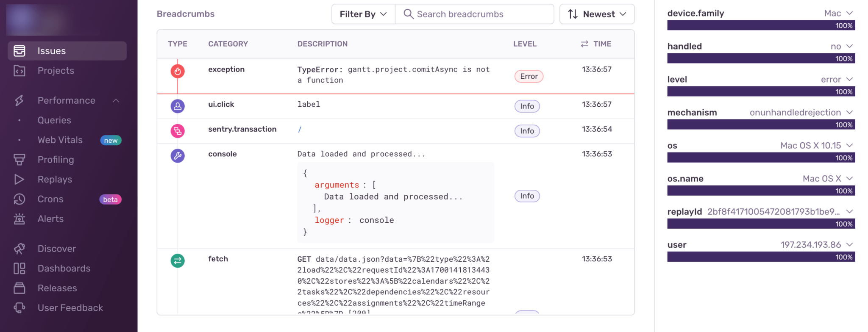Image resolution: width=868 pixels, height=332 pixels.
Task: Expand the device.family tag details
Action: click(849, 13)
